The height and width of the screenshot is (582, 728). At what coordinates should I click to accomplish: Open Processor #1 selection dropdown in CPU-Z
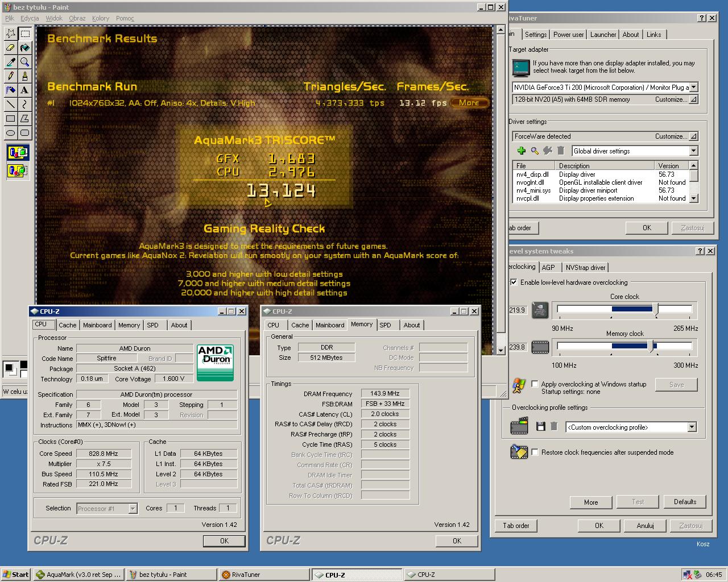pyautogui.click(x=133, y=509)
